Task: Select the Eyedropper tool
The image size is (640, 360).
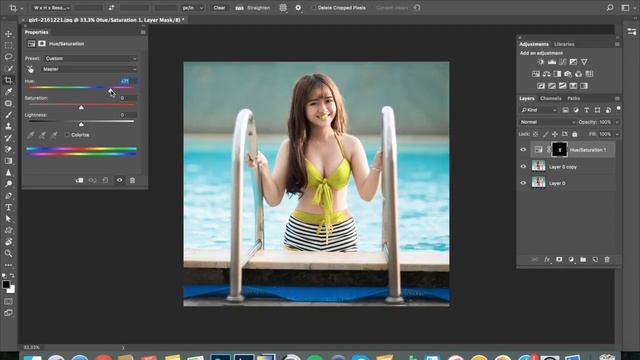Action: click(x=8, y=91)
